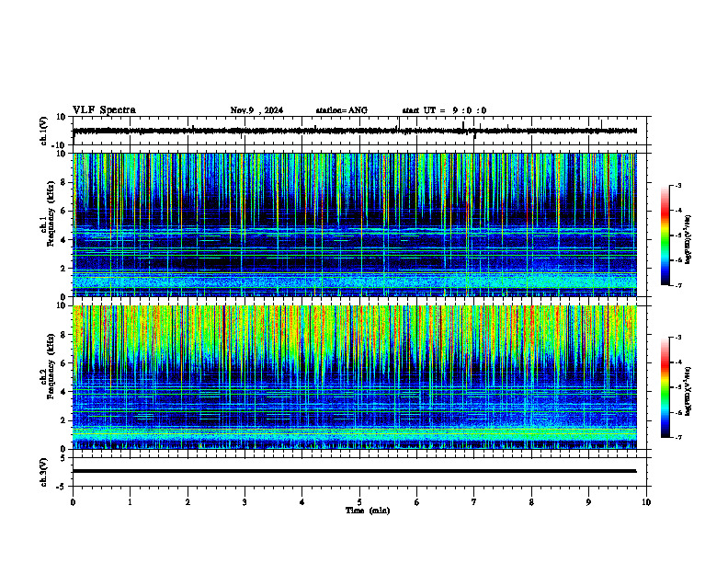The image size is (728, 563).
Task: Click the date "Nov.9 , 2024"
Action: point(256,110)
